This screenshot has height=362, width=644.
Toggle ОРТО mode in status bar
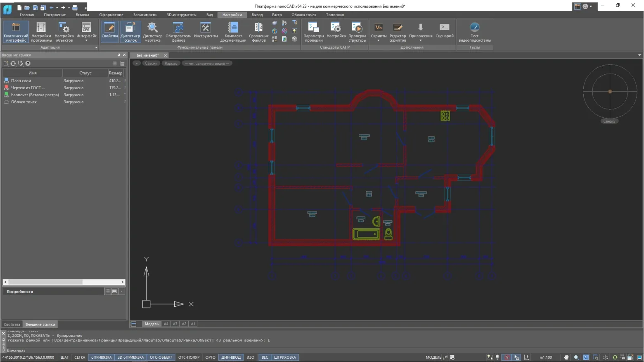[210, 357]
